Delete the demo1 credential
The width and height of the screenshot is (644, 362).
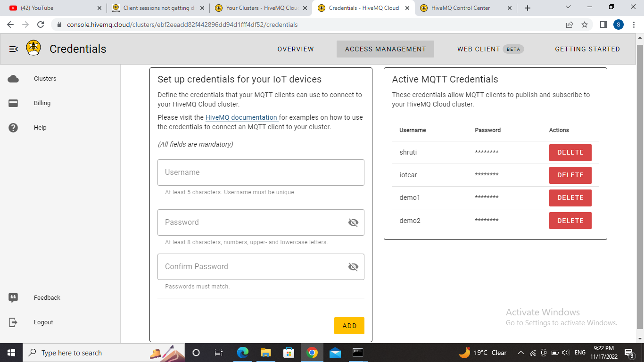click(x=570, y=198)
